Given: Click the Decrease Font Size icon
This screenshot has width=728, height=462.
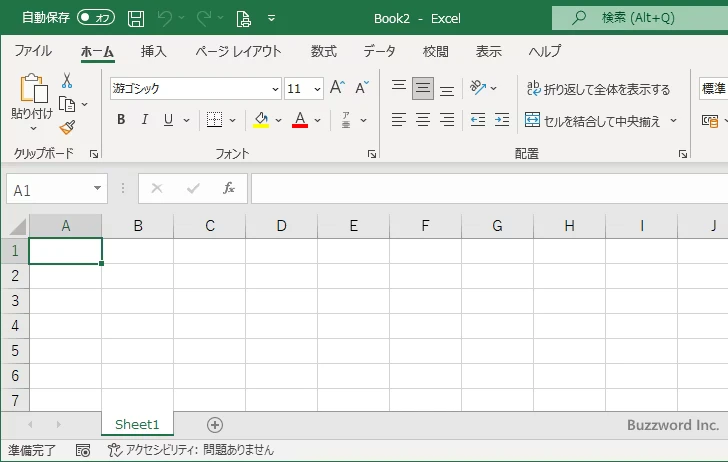Looking at the screenshot, I should pyautogui.click(x=362, y=87).
